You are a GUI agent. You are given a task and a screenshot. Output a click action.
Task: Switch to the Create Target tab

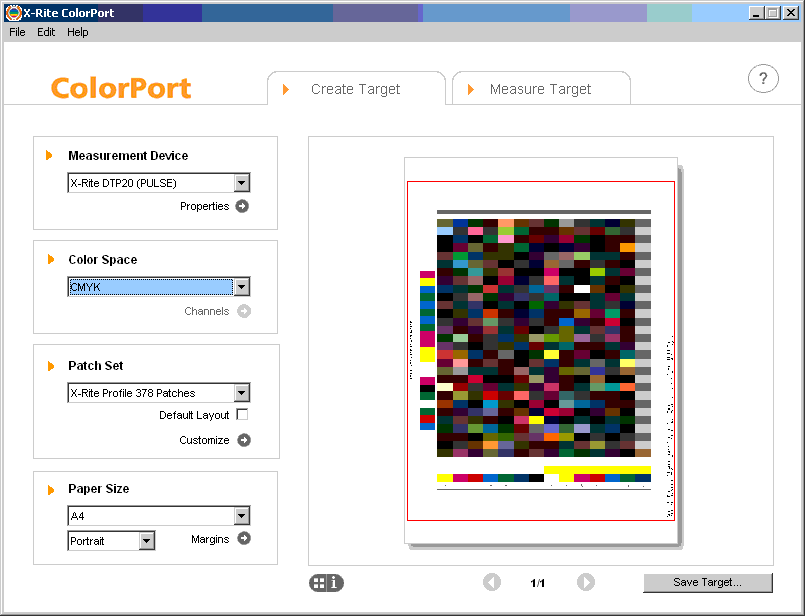[356, 89]
